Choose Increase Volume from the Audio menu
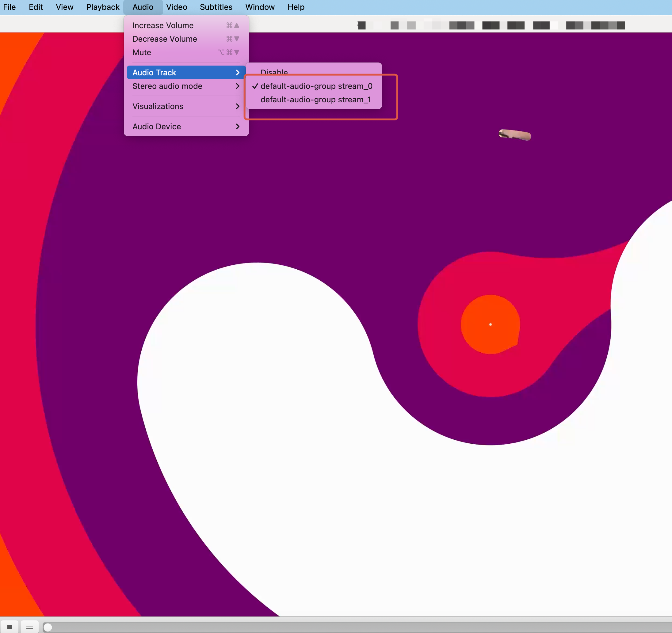Viewport: 672px width, 633px height. (x=163, y=25)
